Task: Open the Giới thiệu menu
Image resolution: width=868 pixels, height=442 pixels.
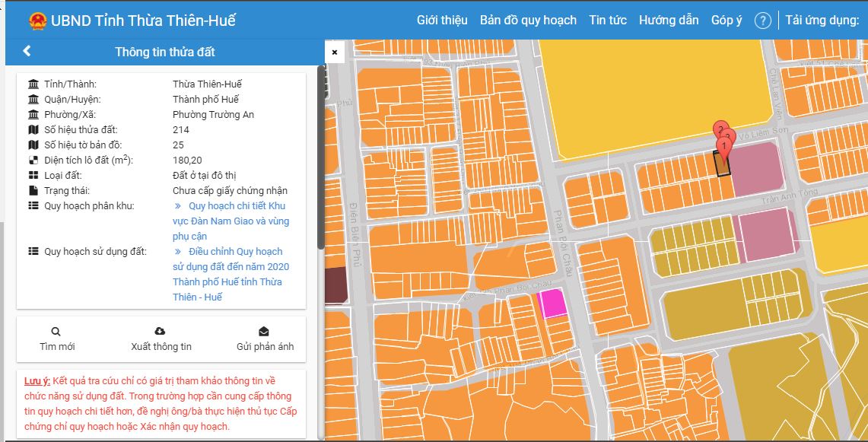Action: tap(441, 21)
